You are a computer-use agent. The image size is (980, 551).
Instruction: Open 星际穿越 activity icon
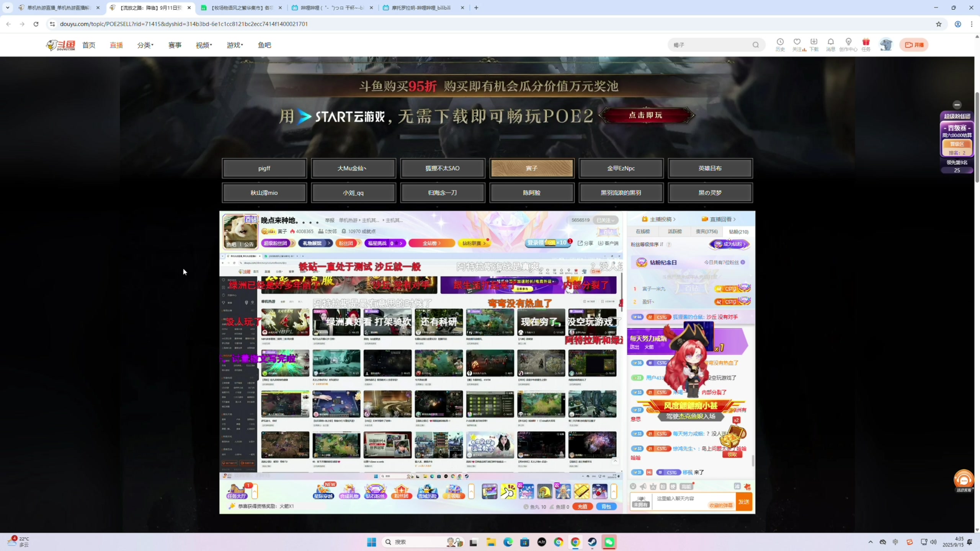click(323, 491)
